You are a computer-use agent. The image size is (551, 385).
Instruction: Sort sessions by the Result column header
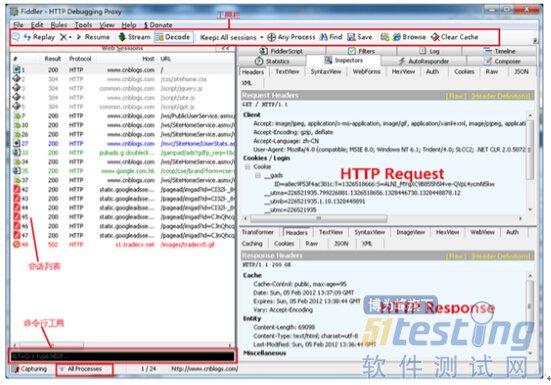point(52,59)
